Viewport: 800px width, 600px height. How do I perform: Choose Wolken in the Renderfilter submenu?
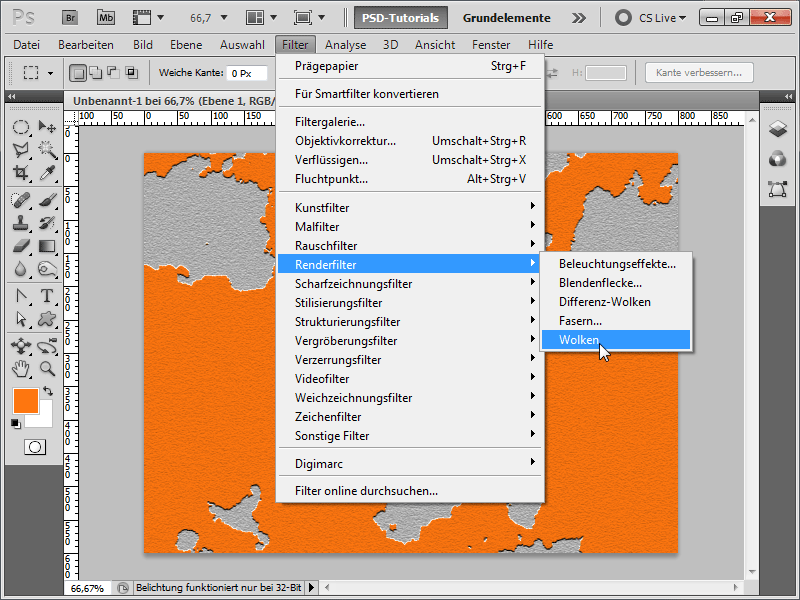pyautogui.click(x=616, y=340)
